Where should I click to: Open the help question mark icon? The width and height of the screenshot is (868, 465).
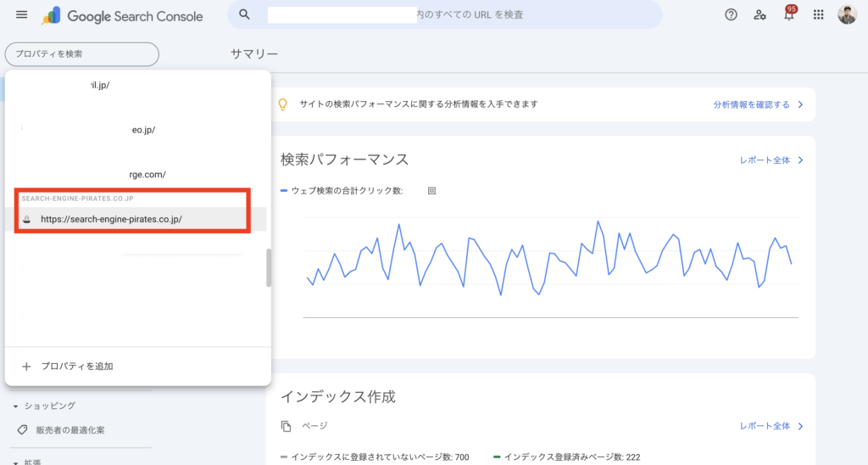(731, 15)
